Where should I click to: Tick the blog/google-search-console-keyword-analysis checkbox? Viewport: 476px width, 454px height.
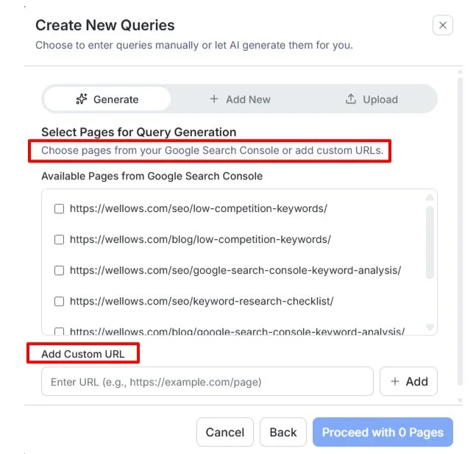(60, 331)
